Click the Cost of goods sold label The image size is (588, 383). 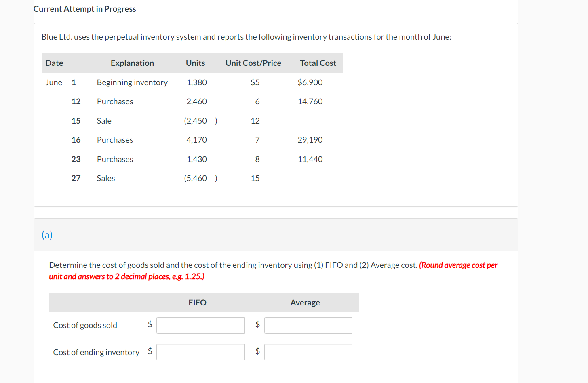(85, 325)
